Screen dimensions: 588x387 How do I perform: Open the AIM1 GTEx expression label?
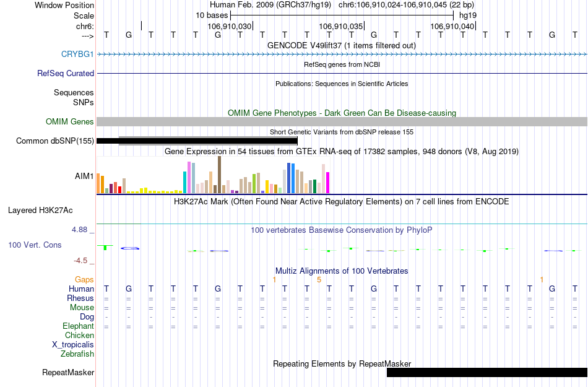pos(84,176)
